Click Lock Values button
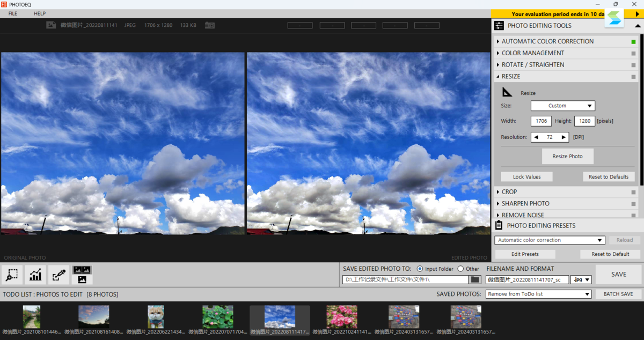This screenshot has height=340, width=644. pos(526,177)
